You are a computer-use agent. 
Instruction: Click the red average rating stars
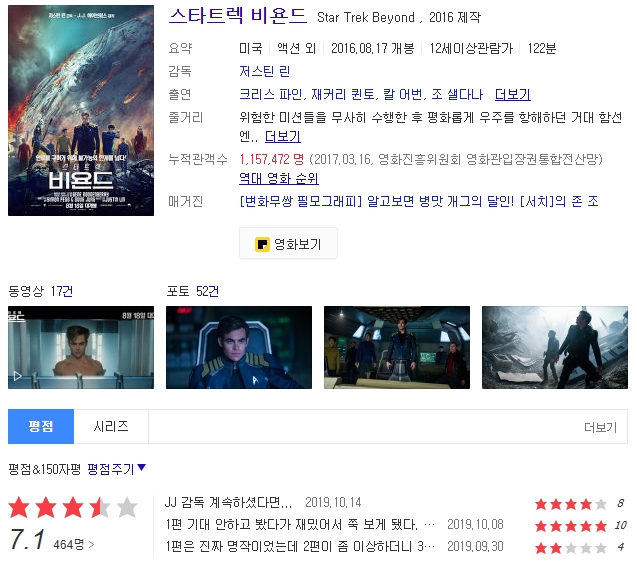(x=73, y=507)
